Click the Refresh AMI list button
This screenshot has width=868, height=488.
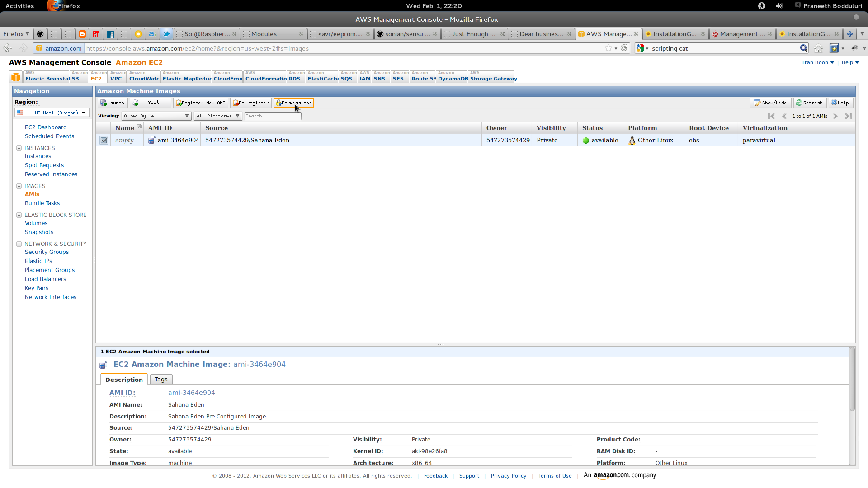pyautogui.click(x=809, y=103)
